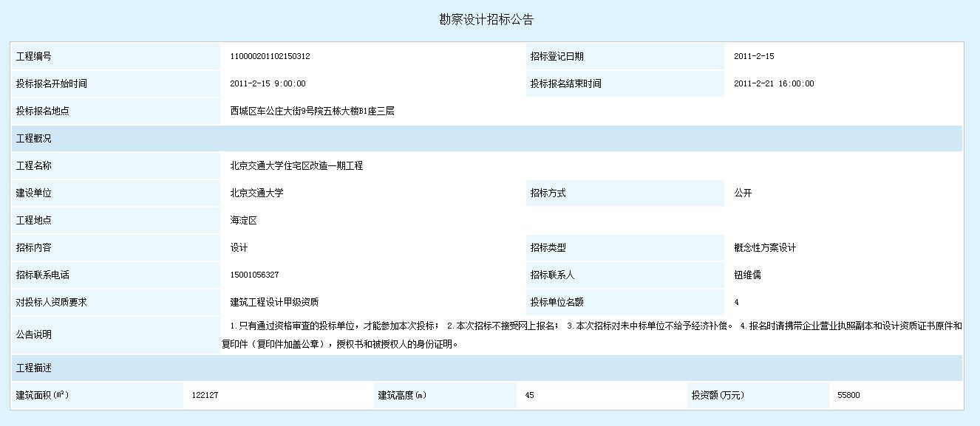Image resolution: width=980 pixels, height=426 pixels.
Task: Click the 招标内容 value 设计
Action: coord(239,248)
